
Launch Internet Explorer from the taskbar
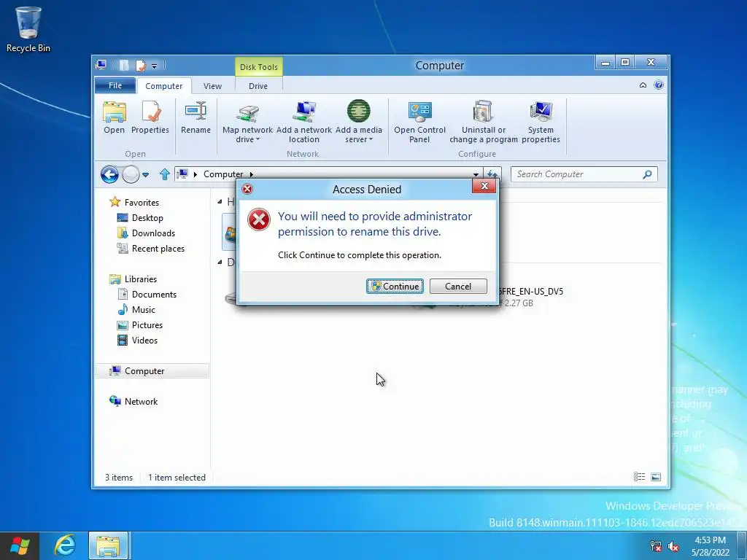(x=64, y=545)
